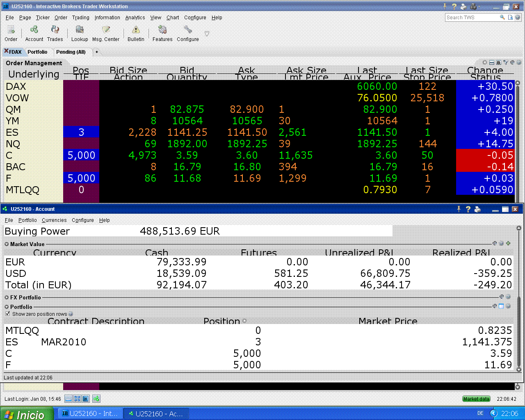Click the Lookup binoculars icon

coord(80,30)
